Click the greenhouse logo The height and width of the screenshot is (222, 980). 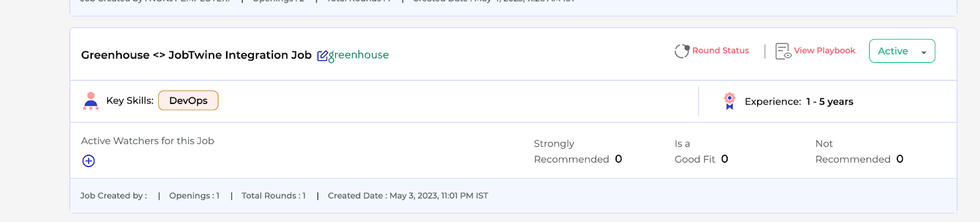(x=359, y=55)
